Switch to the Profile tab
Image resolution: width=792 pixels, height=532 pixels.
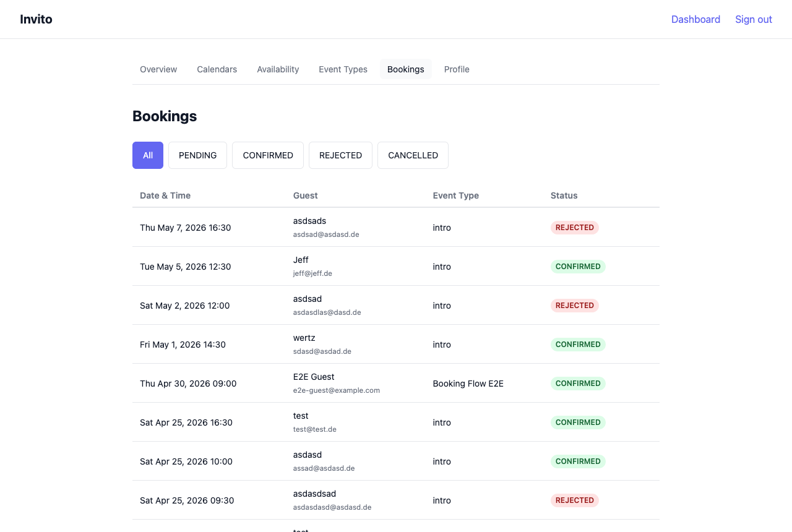point(457,69)
